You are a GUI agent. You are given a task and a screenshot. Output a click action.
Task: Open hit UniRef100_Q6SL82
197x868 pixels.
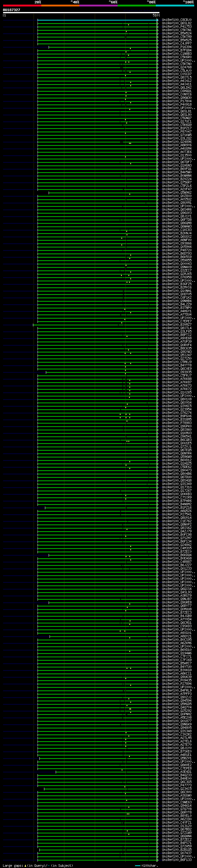177,23
